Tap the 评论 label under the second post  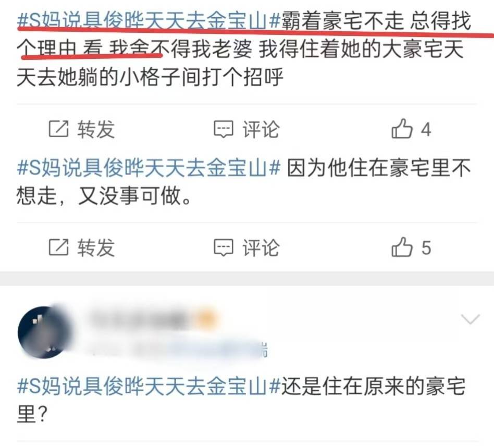coord(261,247)
